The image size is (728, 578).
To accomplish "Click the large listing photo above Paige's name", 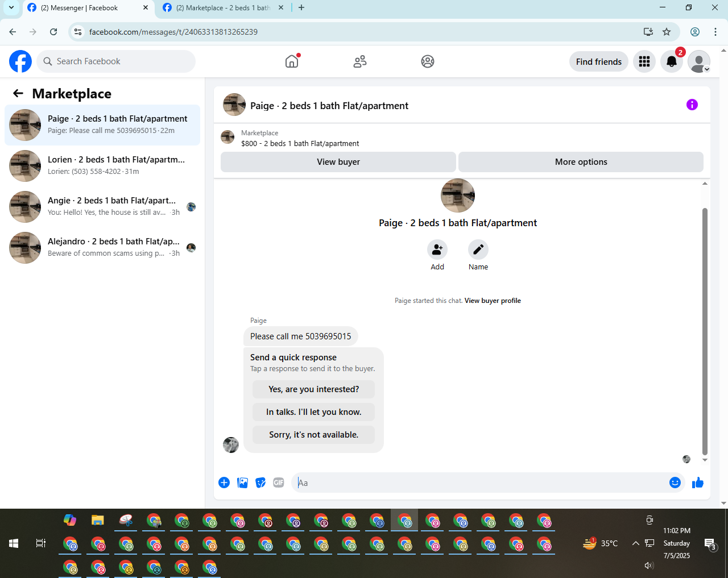I will pyautogui.click(x=458, y=196).
